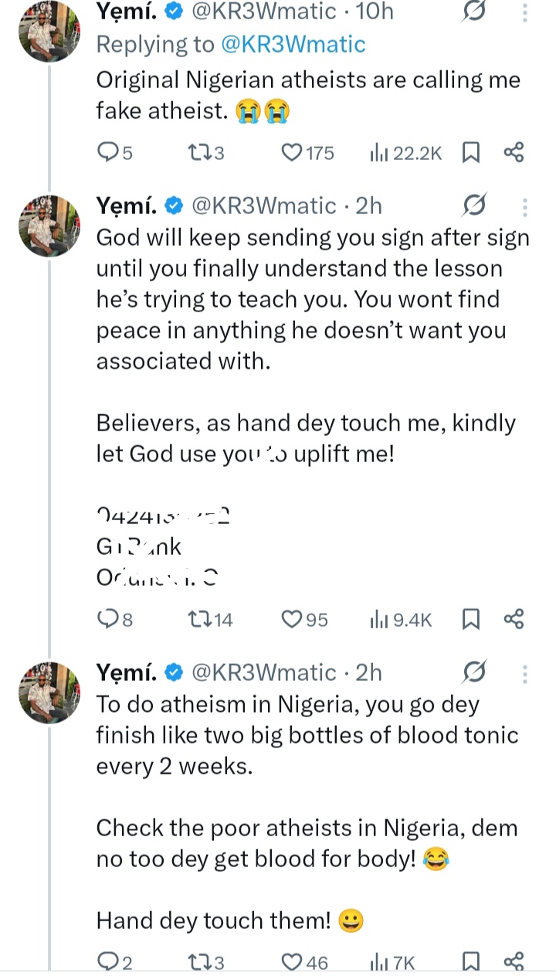
Task: Open the "Replying to @KR3Wmatic" mention link
Action: click(293, 44)
